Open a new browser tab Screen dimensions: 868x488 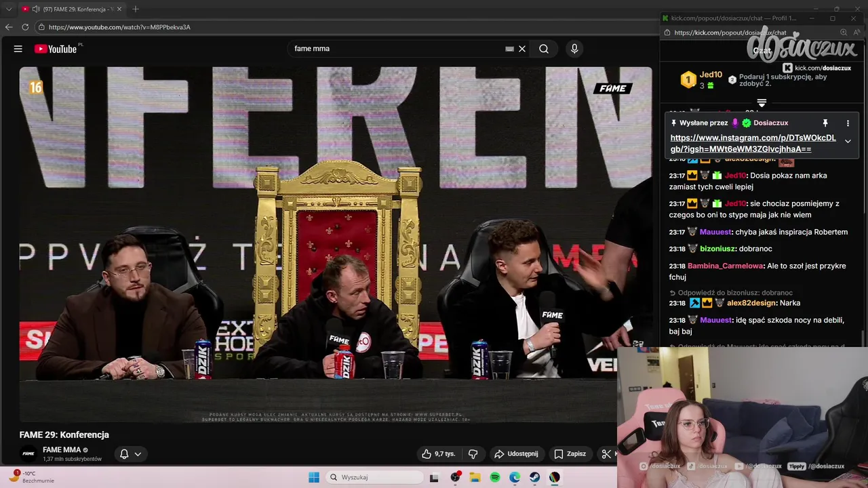pyautogui.click(x=136, y=9)
